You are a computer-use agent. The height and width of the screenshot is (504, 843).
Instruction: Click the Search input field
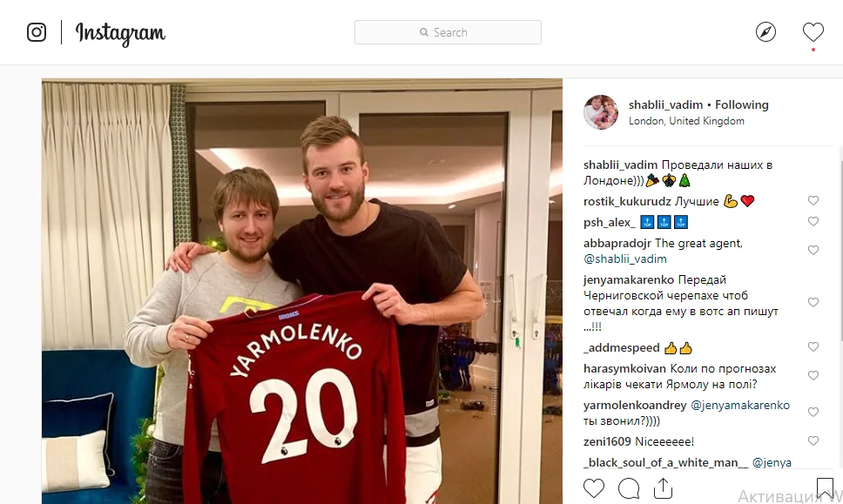(448, 32)
